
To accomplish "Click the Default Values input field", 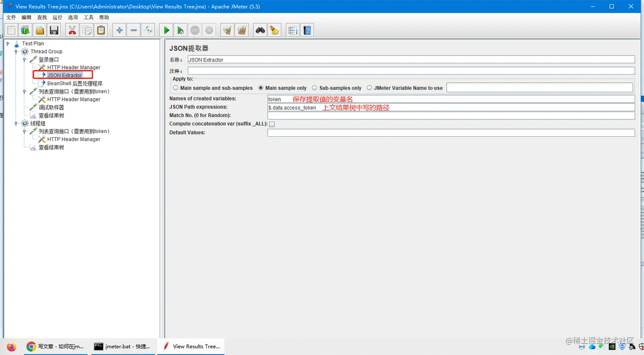I will pyautogui.click(x=451, y=133).
